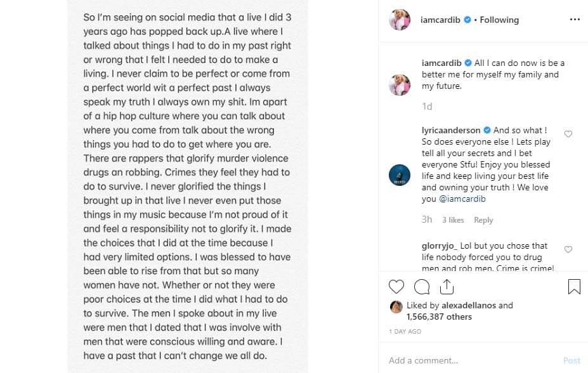Open iamcardib's profile avatar in the header
Screen dimensions: 588x373
[399, 20]
